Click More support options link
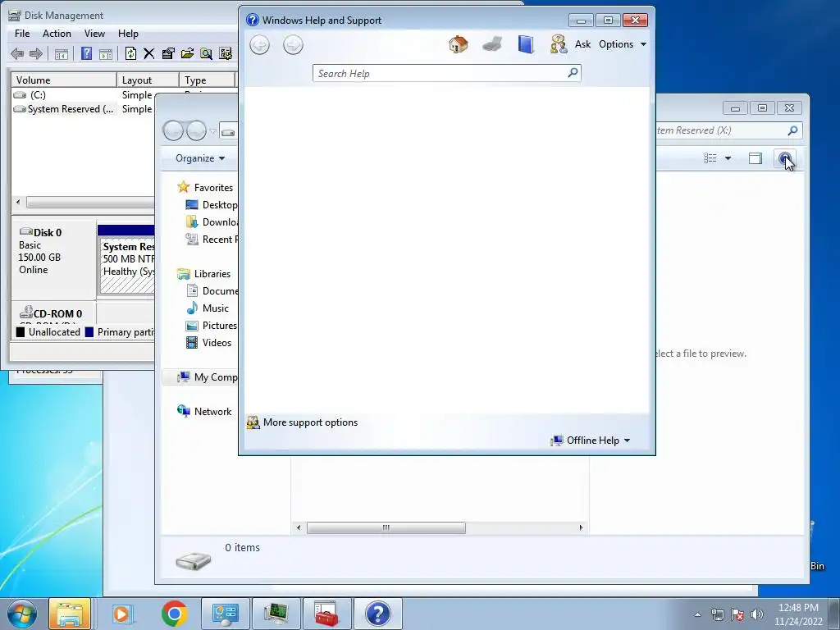This screenshot has height=630, width=840. [x=310, y=422]
